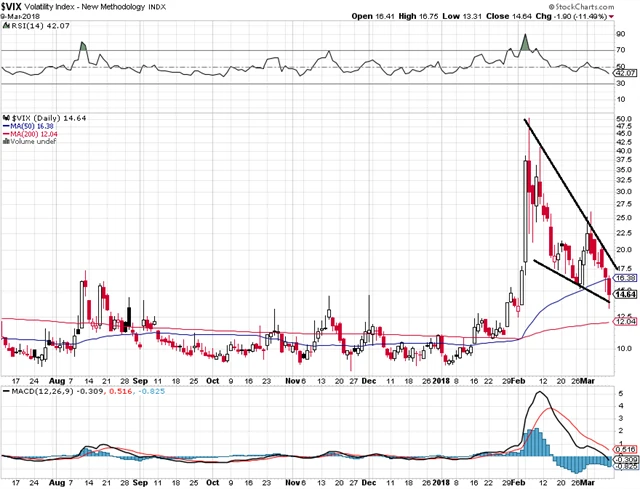Click the 30 level on RSI axis
Viewport: 640px width, 489px height.
point(621,83)
